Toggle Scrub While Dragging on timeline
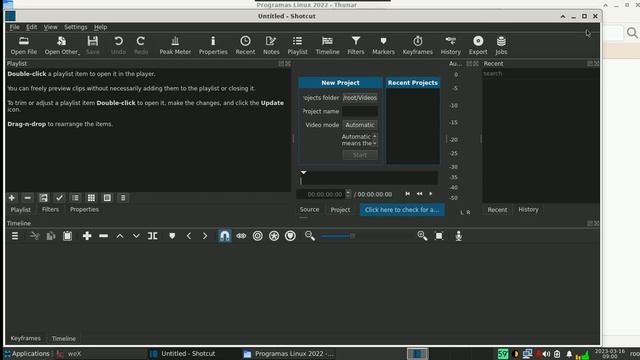The width and height of the screenshot is (640, 360). coord(241,236)
